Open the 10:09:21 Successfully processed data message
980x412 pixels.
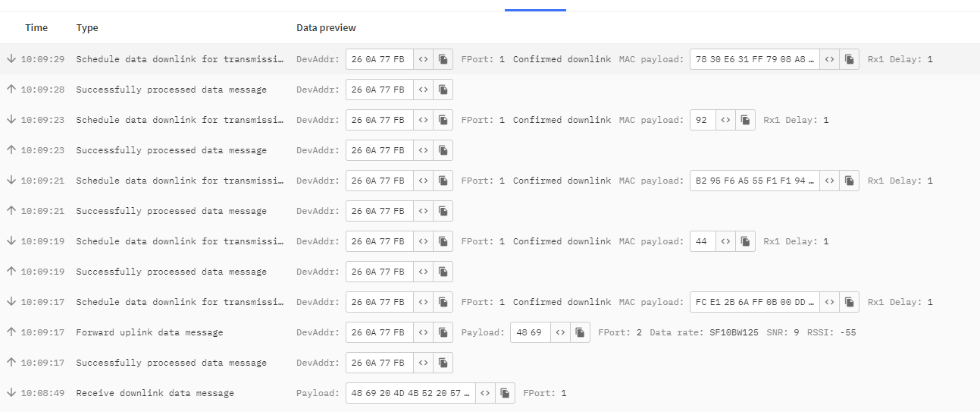pos(490,211)
